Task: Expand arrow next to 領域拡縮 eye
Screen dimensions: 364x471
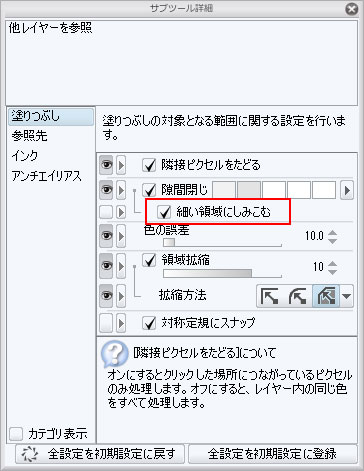Action: pyautogui.click(x=121, y=266)
